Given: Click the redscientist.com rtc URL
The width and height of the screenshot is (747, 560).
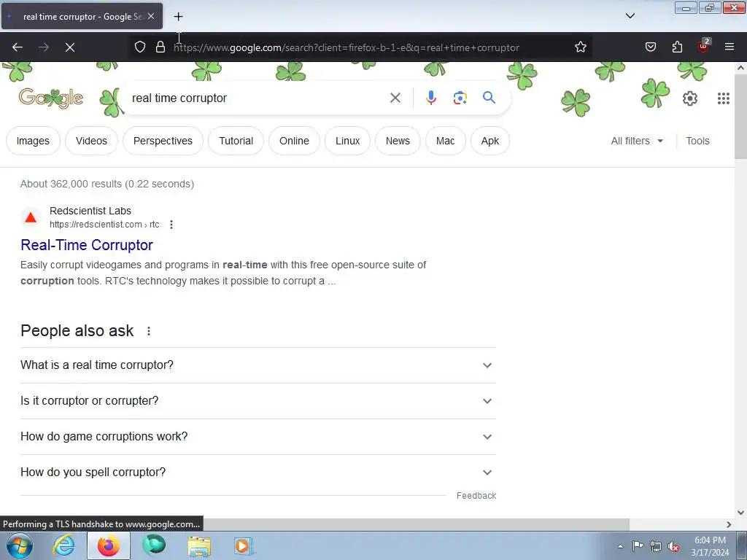Looking at the screenshot, I should (x=104, y=225).
